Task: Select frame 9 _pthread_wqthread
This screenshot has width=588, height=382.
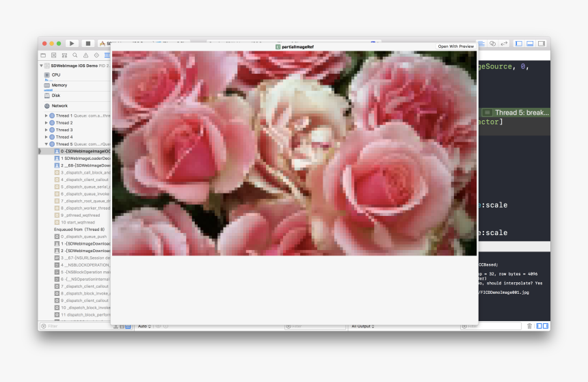Action: pos(75,215)
